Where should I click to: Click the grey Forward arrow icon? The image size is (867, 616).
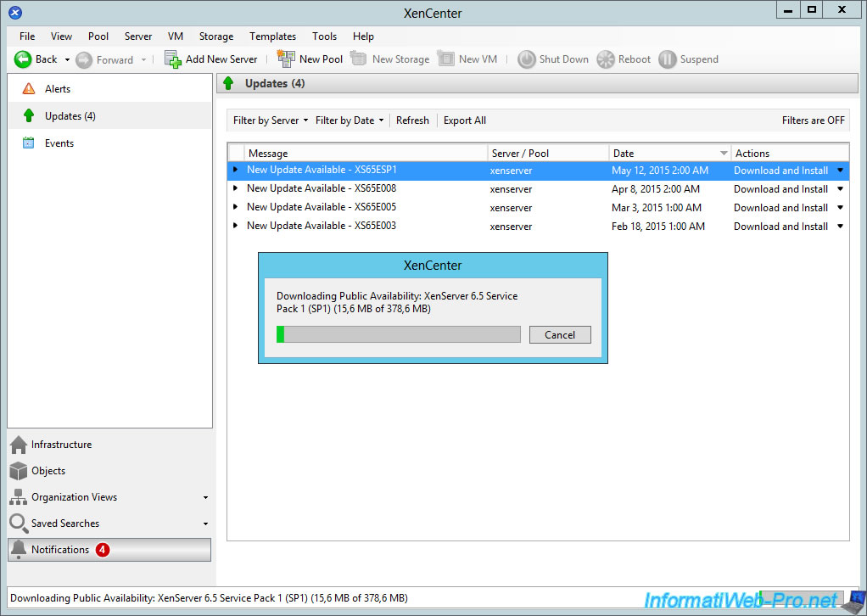coord(84,59)
